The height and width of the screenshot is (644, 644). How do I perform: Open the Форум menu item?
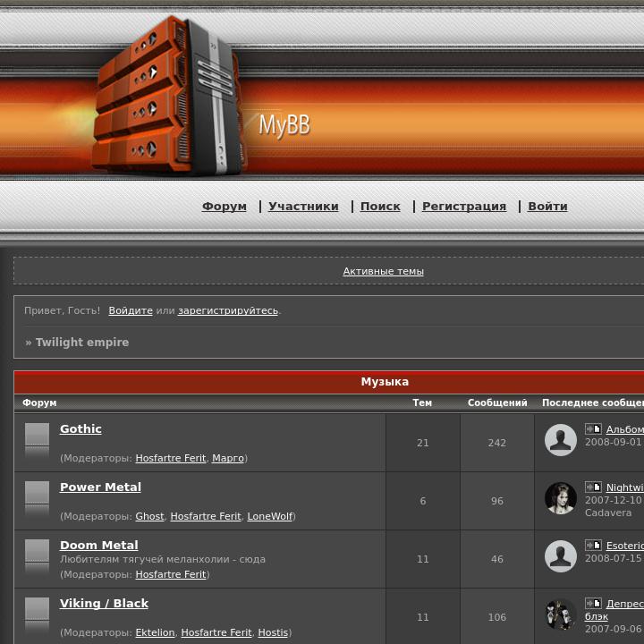pos(225,207)
